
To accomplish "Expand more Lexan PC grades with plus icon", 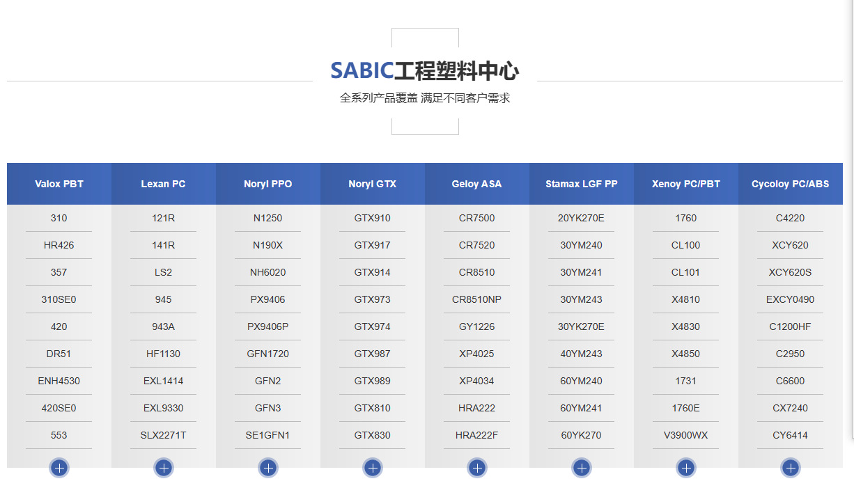I will click(164, 468).
